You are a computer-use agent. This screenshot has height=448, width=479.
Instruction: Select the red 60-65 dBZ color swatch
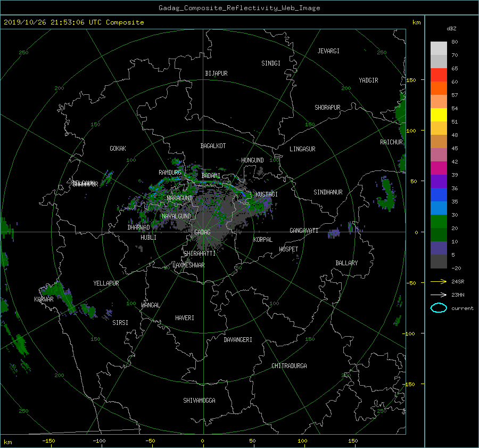tap(439, 75)
